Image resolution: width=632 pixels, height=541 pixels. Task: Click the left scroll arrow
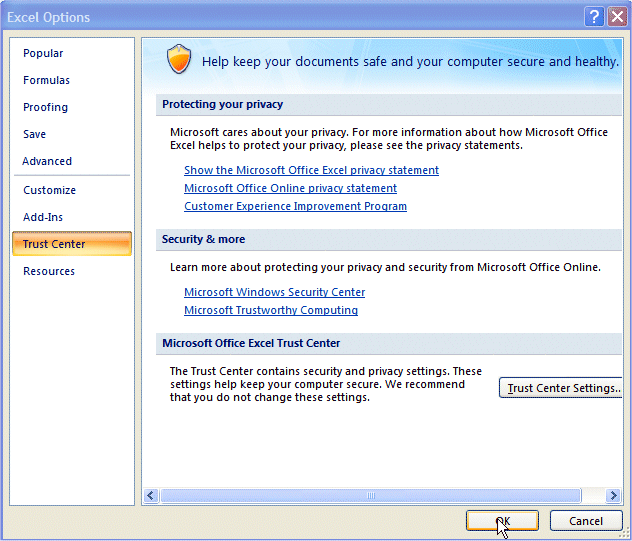151,495
